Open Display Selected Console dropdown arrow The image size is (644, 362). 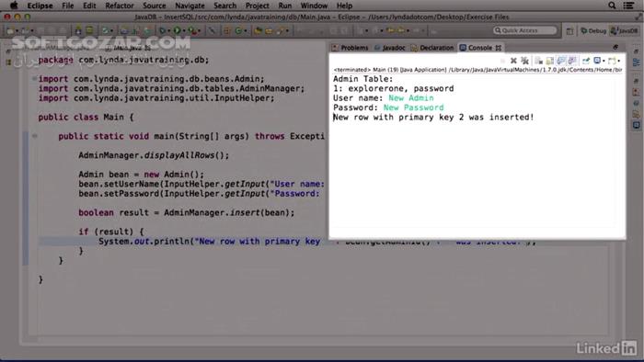[604, 61]
